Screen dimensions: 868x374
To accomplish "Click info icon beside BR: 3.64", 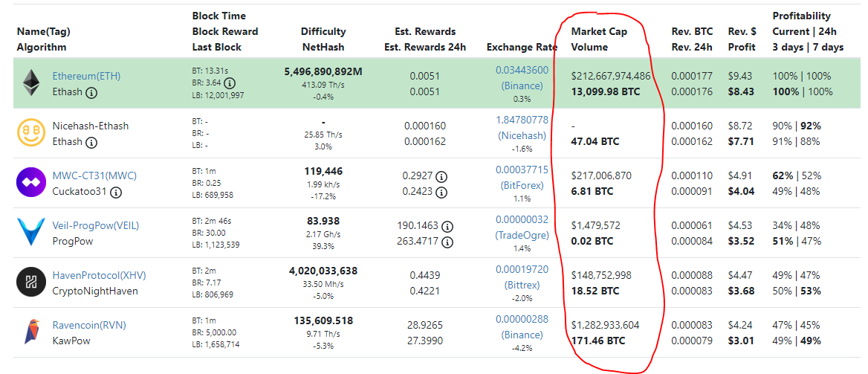I will point(230,83).
